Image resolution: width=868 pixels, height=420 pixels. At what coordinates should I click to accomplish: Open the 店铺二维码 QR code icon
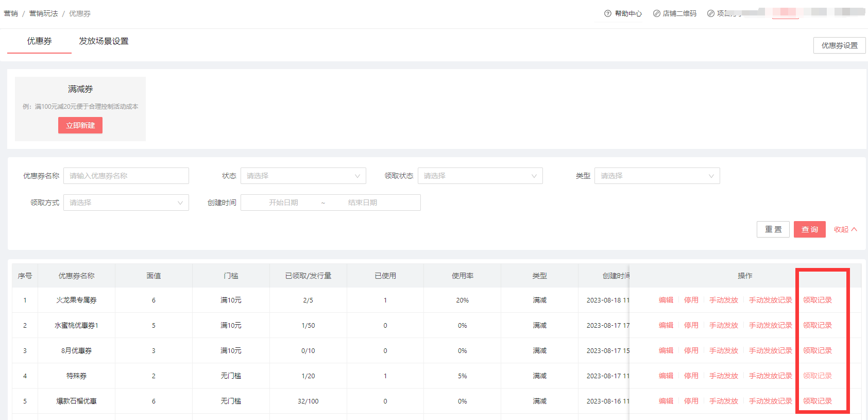point(656,13)
